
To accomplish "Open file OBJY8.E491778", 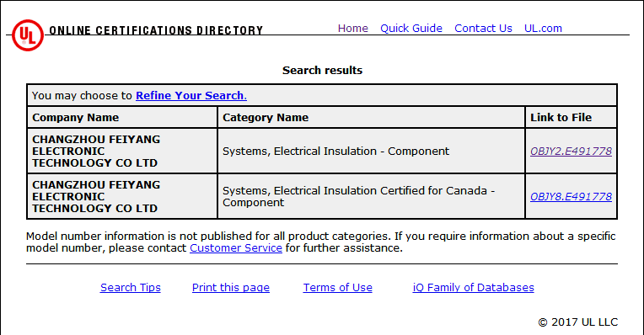I will pos(571,197).
